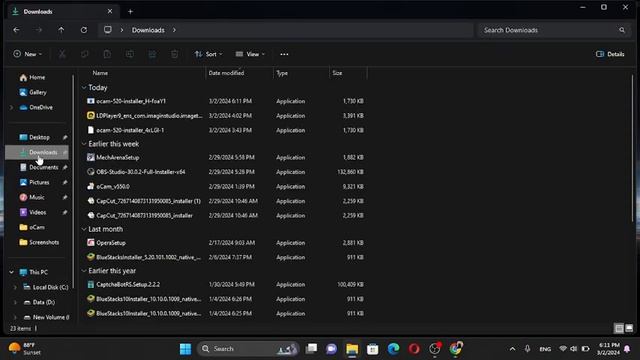Viewport: 640px width, 360px height.
Task: Expand the chevron after Downloads in address bar
Action: coord(174,30)
